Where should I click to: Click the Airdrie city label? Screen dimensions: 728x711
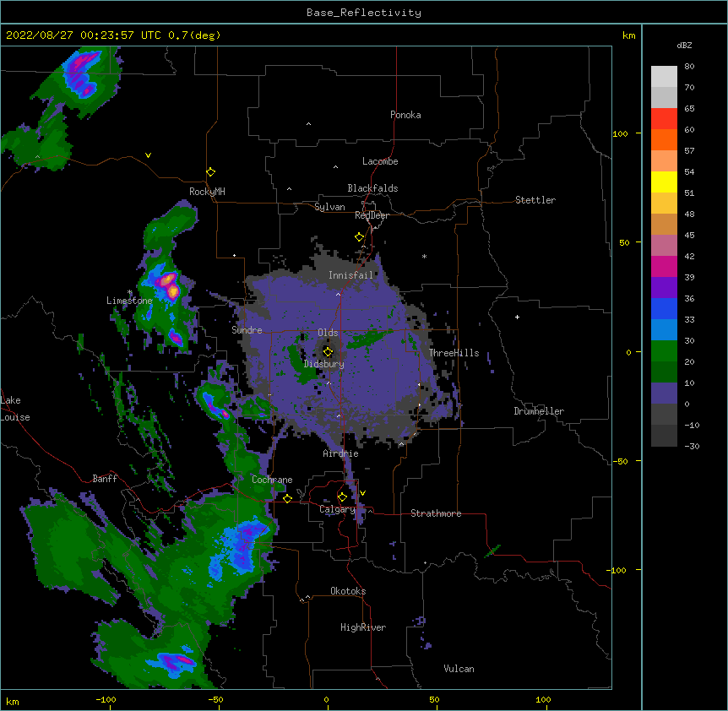point(341,453)
